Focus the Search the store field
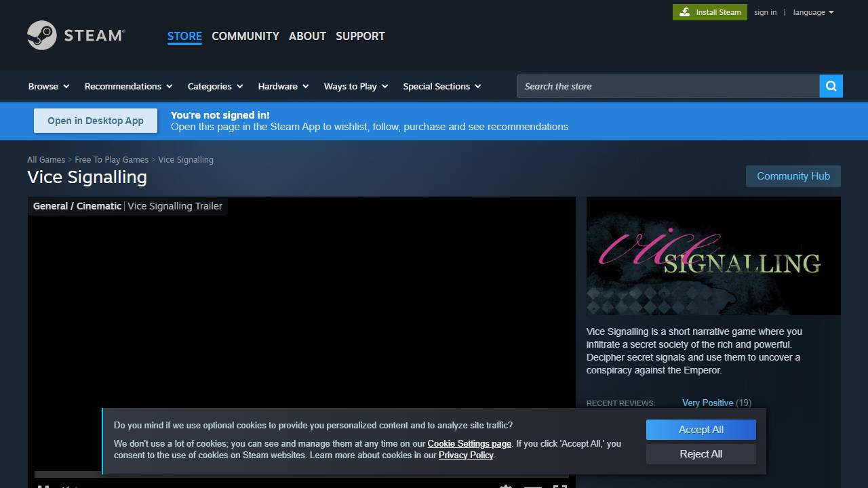 tap(669, 86)
